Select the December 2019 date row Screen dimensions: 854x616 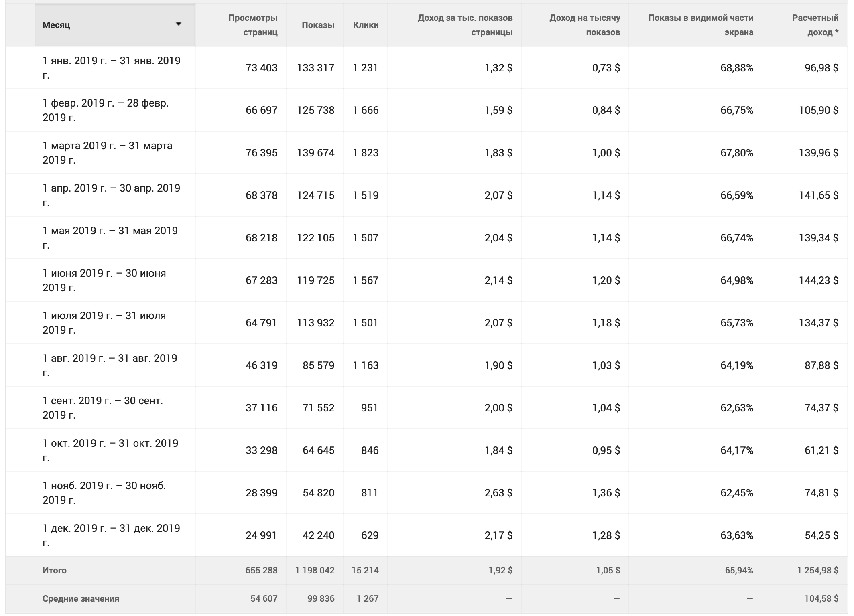point(111,535)
